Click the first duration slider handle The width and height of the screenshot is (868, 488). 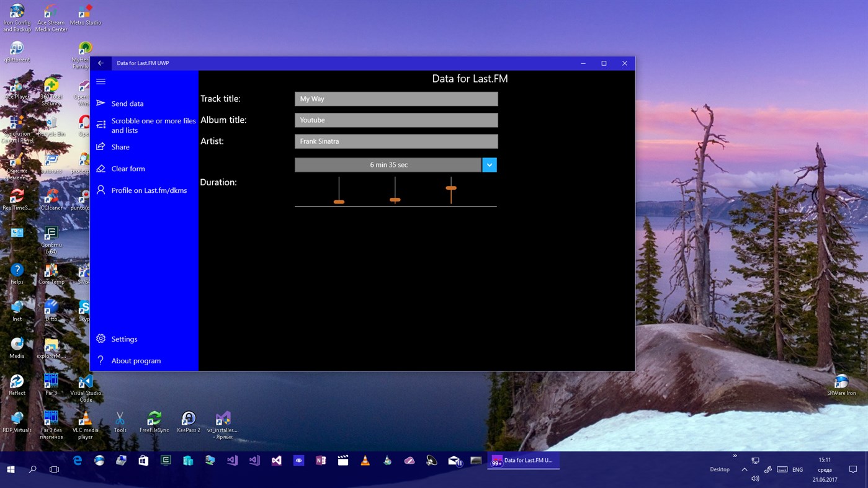[339, 202]
